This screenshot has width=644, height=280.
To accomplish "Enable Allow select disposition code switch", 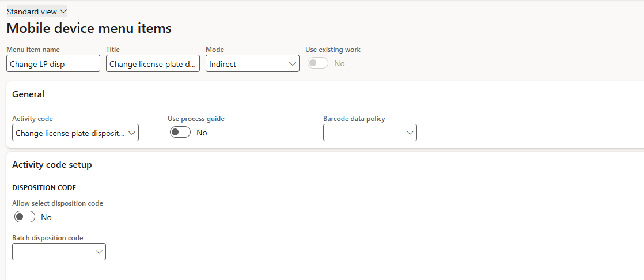I will coord(25,217).
